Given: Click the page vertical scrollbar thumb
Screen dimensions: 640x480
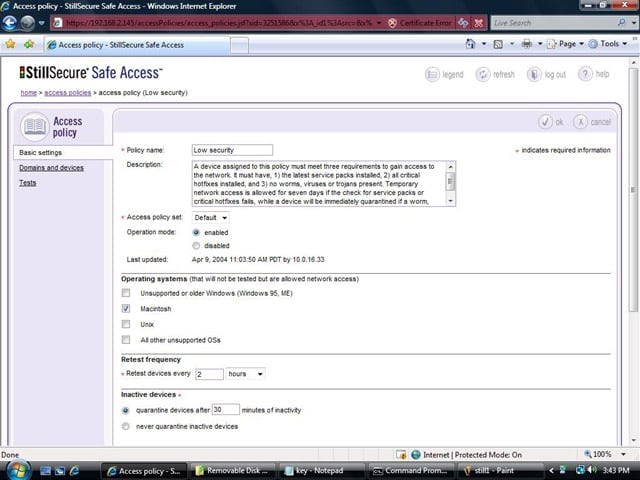Looking at the screenshot, I should [633, 190].
